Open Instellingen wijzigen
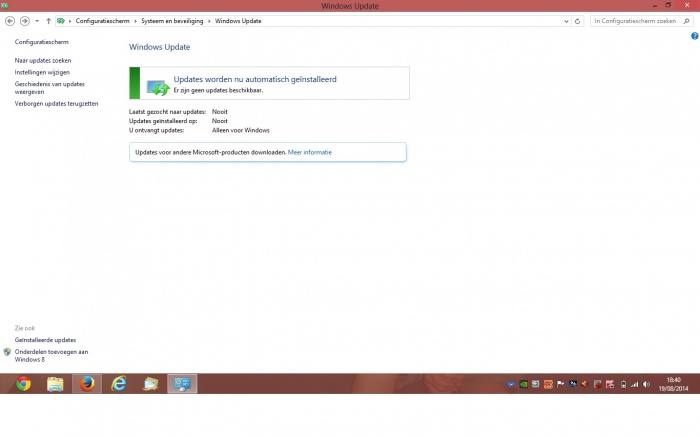Screen dimensions: 700x437 (42, 72)
